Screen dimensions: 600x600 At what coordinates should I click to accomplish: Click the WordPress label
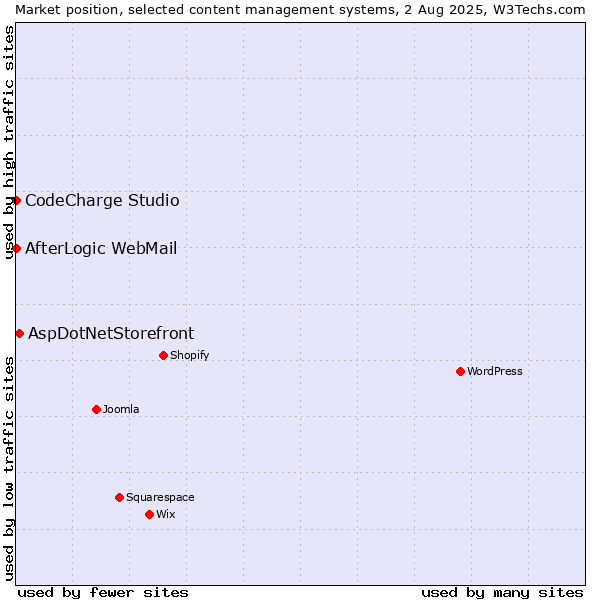(x=495, y=371)
